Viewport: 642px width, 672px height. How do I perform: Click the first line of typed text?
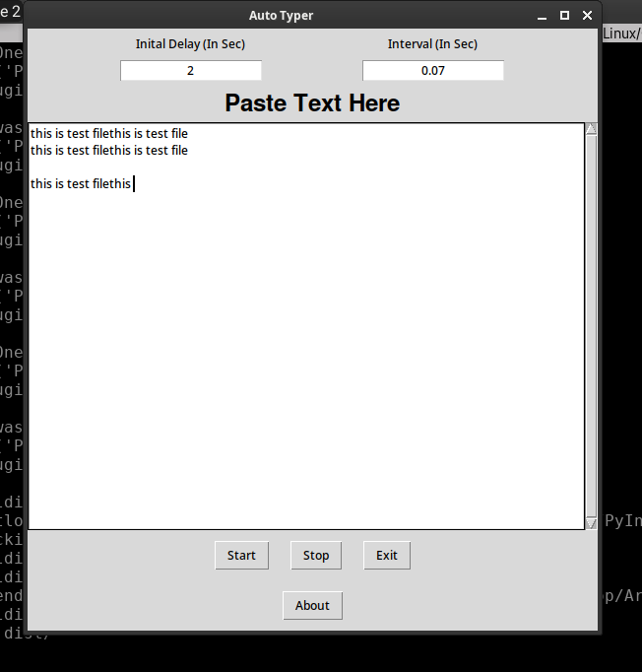109,134
